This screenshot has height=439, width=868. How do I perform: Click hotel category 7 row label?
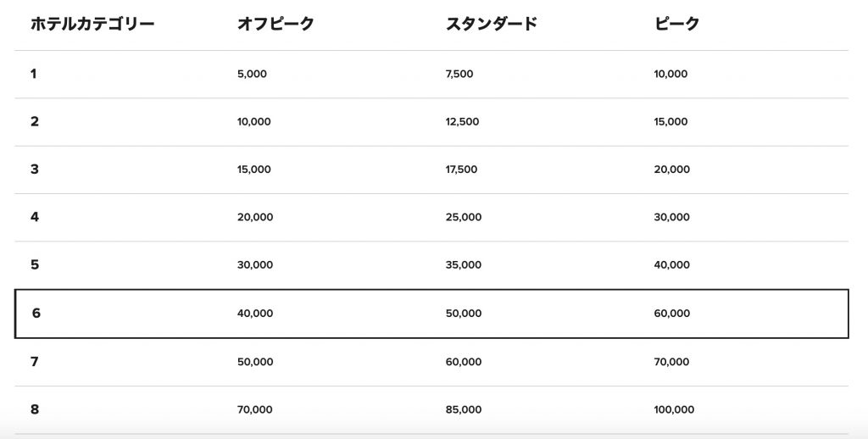click(35, 362)
